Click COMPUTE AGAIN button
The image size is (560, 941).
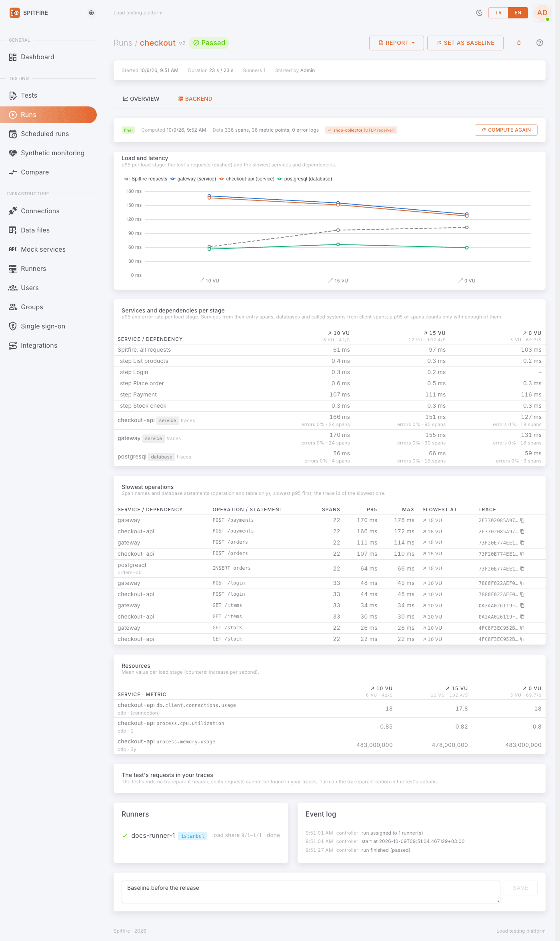[x=506, y=130]
